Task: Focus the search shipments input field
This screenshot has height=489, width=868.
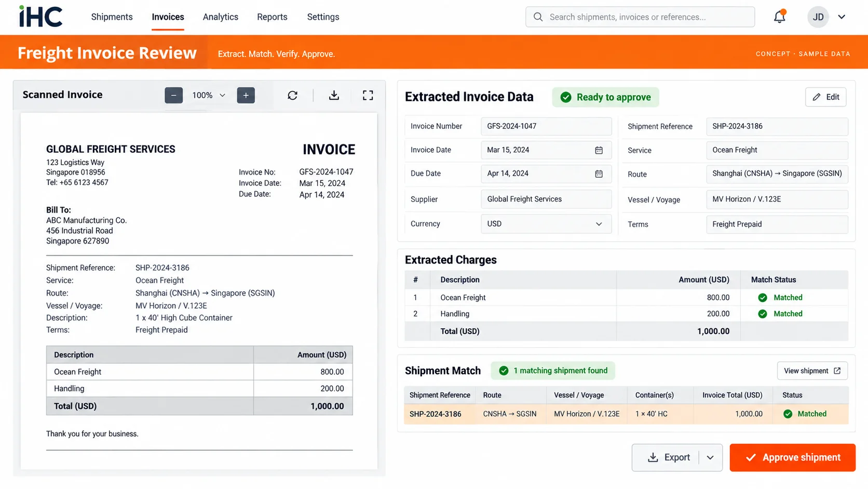Action: [640, 17]
